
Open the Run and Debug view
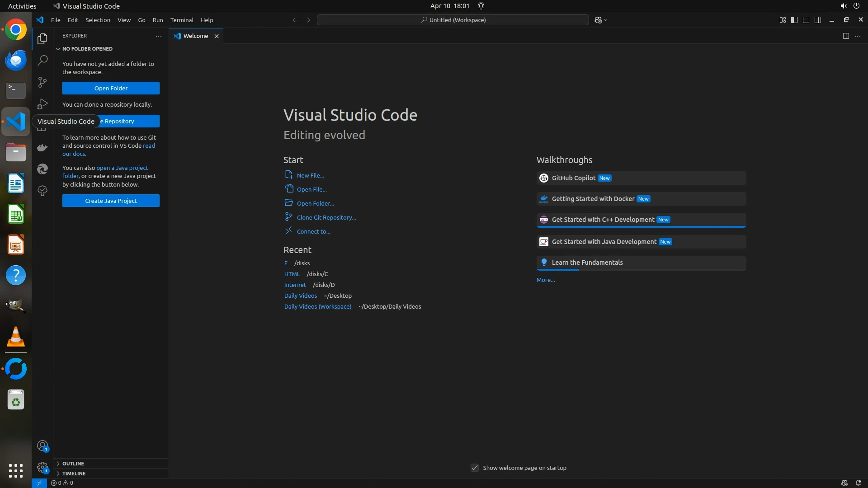pyautogui.click(x=42, y=103)
